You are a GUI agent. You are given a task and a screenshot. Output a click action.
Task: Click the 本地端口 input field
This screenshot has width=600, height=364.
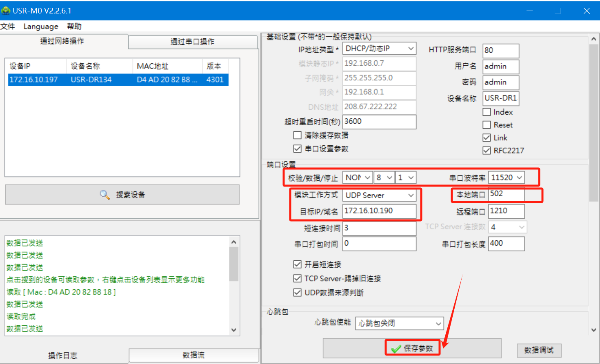pos(507,194)
